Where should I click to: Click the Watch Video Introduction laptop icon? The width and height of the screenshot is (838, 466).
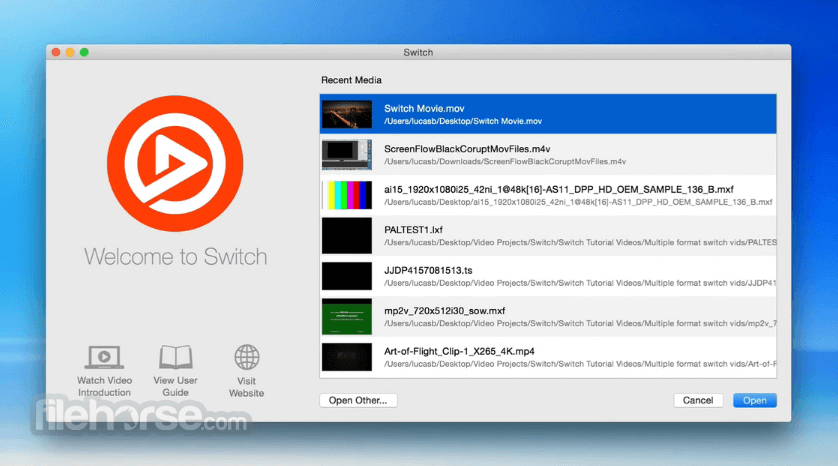[x=104, y=357]
